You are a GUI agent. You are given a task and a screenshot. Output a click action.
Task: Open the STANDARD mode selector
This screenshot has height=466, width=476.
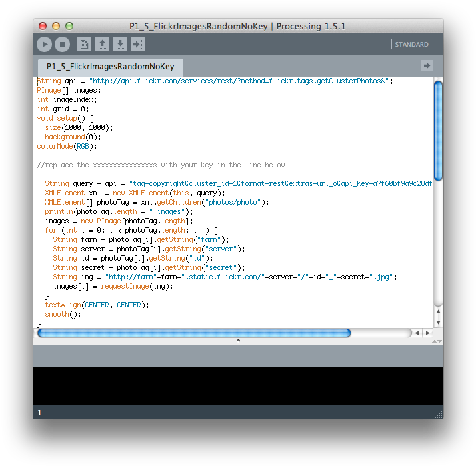[x=412, y=44]
